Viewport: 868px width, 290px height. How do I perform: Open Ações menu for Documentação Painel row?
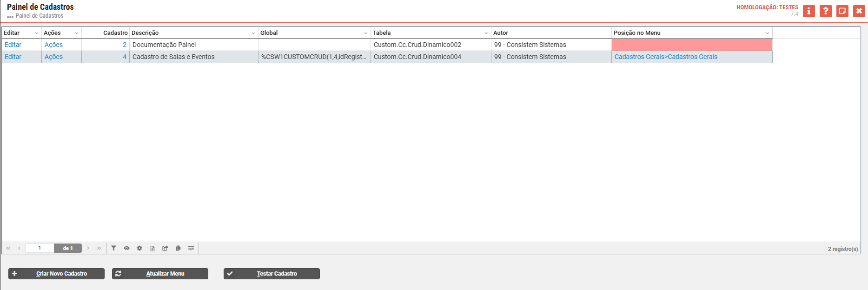click(53, 45)
